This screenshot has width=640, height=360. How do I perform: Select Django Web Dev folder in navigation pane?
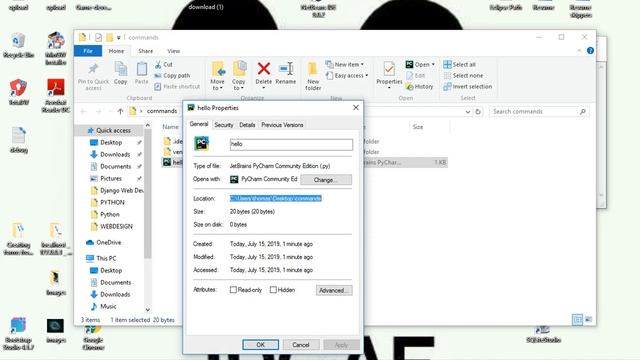pos(117,190)
